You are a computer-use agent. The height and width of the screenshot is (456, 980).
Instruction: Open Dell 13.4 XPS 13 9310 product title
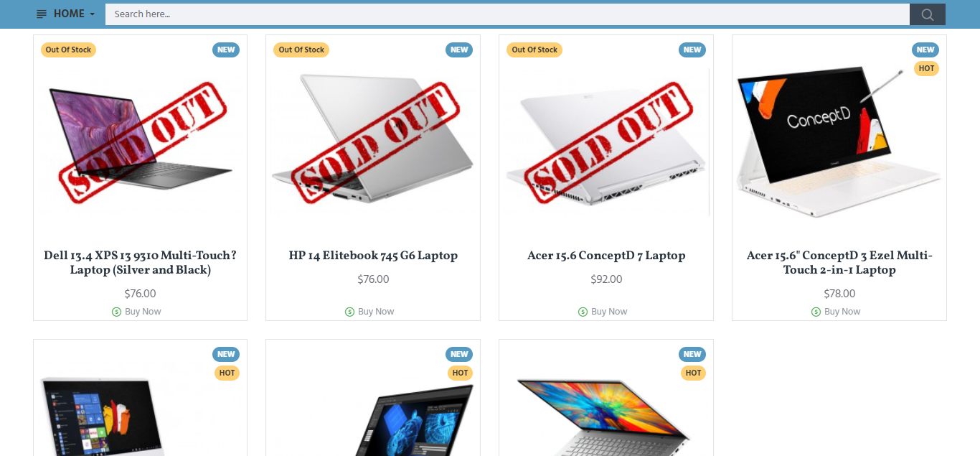point(141,263)
